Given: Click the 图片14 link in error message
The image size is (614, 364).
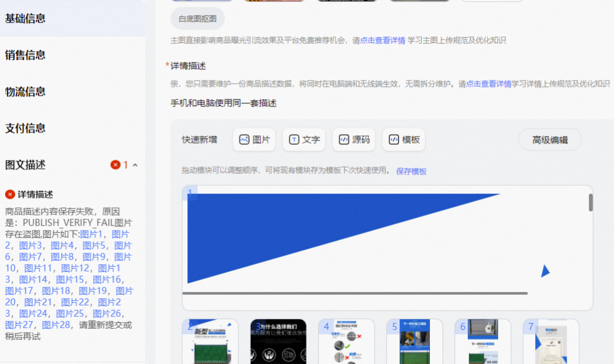Looking at the screenshot, I should click(33, 280).
